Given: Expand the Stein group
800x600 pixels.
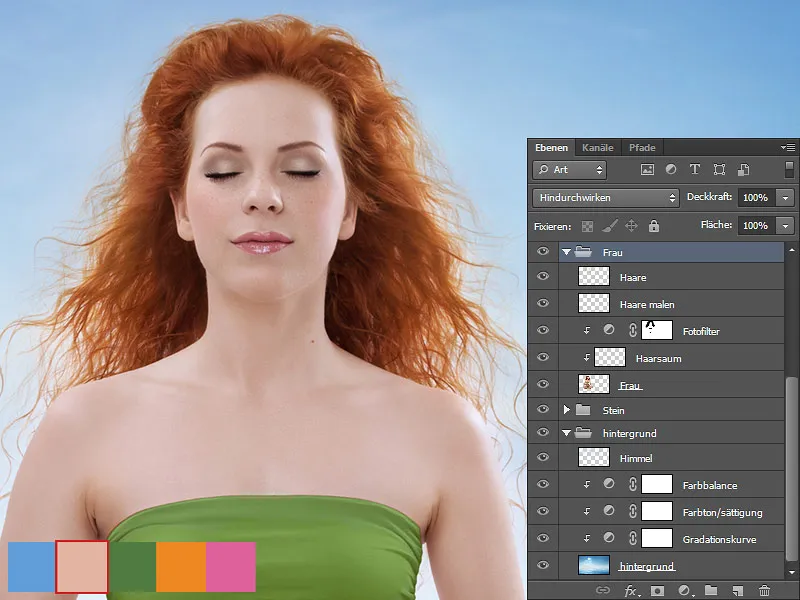Looking at the screenshot, I should (x=566, y=409).
